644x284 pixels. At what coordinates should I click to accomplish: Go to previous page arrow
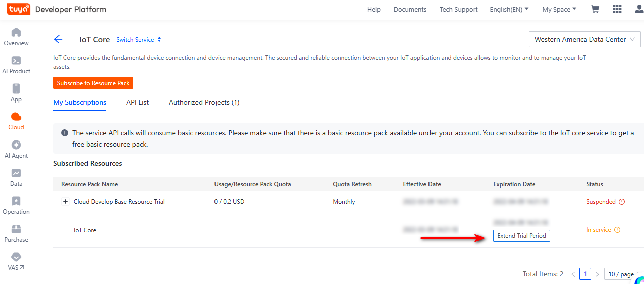coord(573,274)
